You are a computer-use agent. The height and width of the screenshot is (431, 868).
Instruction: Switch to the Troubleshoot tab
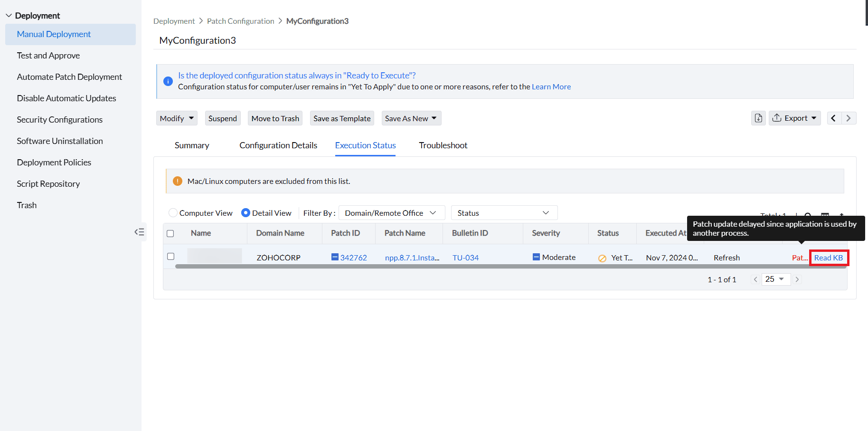[443, 145]
